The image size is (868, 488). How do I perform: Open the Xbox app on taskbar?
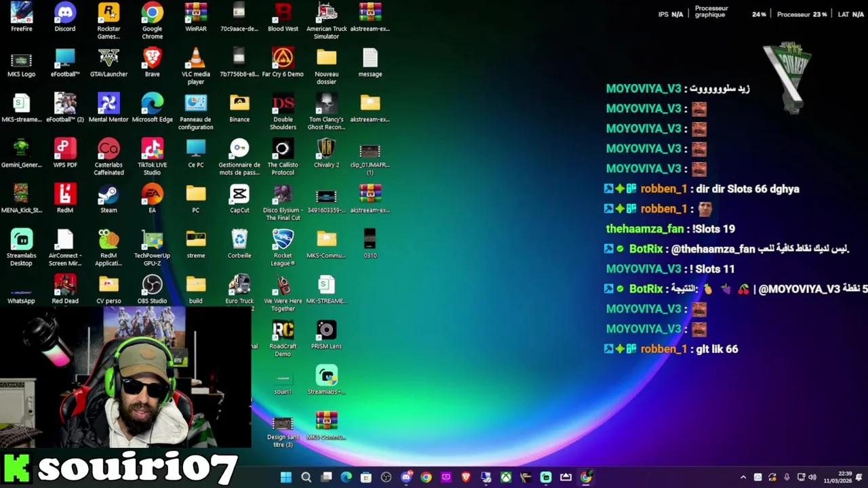(x=506, y=477)
